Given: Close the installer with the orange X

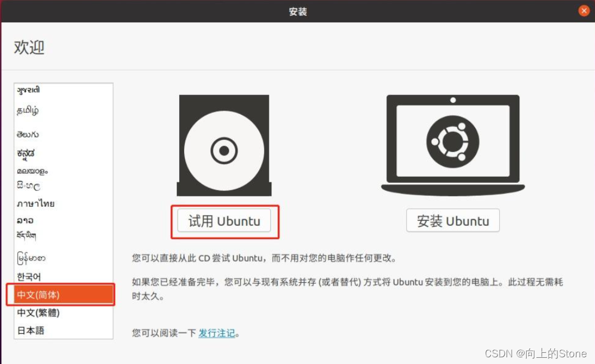Looking at the screenshot, I should tap(584, 11).
